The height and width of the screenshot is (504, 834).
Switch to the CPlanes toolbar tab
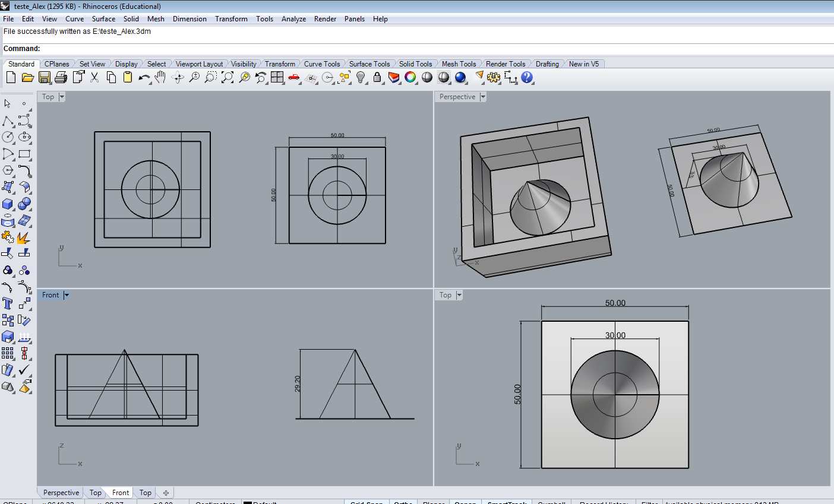pyautogui.click(x=57, y=64)
